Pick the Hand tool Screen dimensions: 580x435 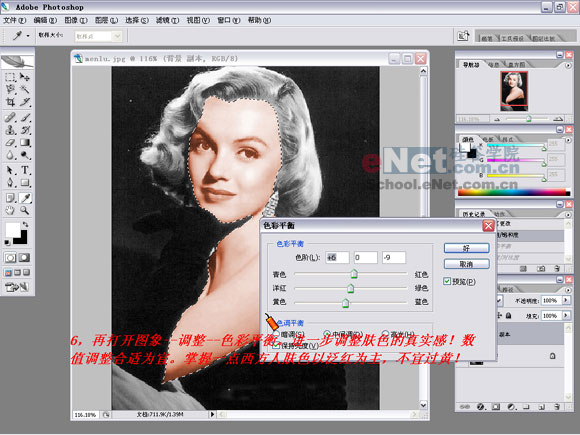[x=10, y=210]
